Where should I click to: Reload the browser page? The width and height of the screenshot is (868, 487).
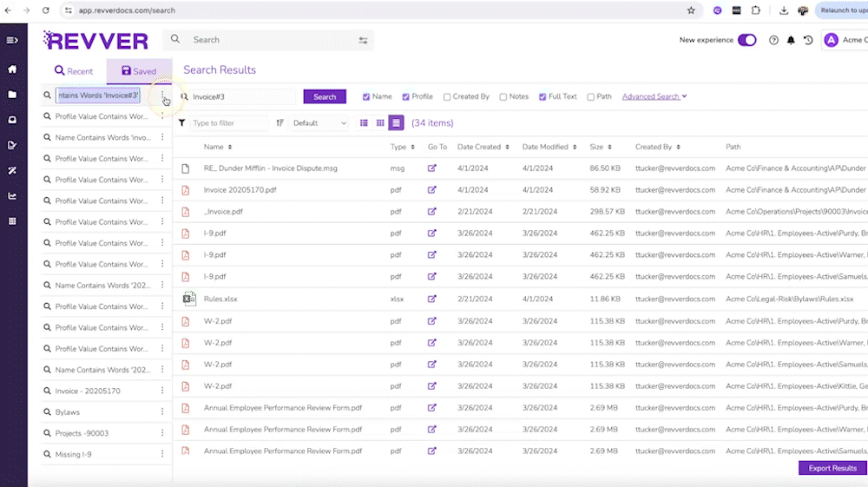click(x=45, y=10)
